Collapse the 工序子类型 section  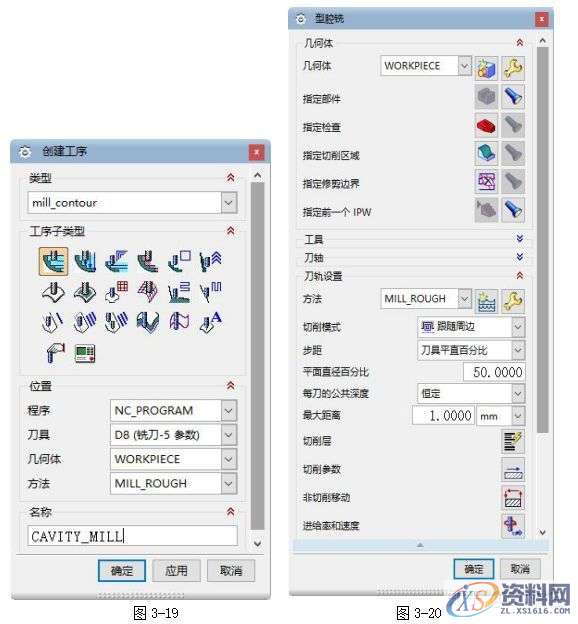pyautogui.click(x=230, y=231)
